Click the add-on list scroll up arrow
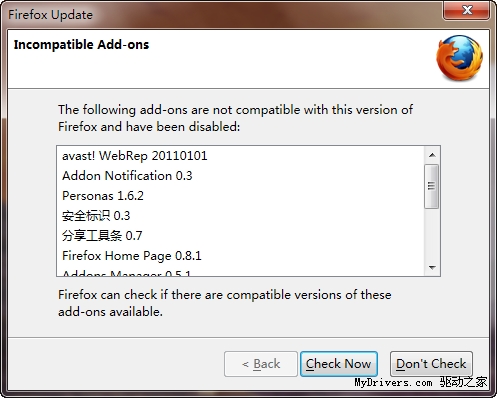This screenshot has width=497, height=398. [x=432, y=155]
